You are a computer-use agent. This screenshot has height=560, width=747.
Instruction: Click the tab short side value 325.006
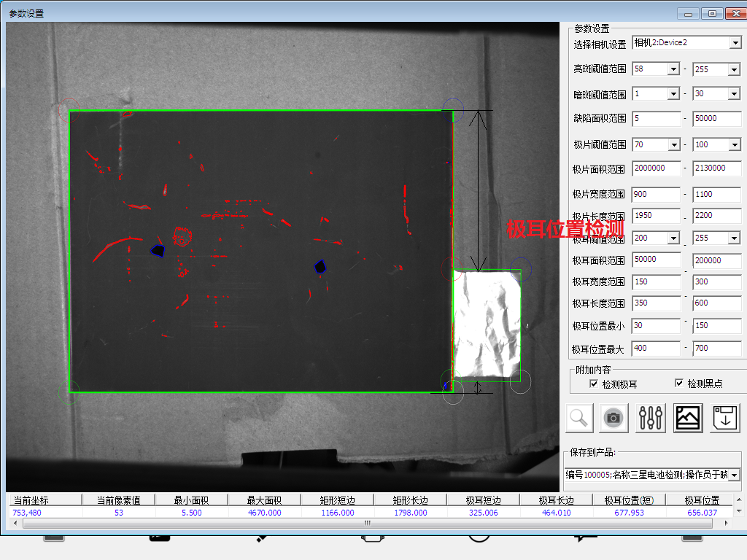[x=483, y=513]
